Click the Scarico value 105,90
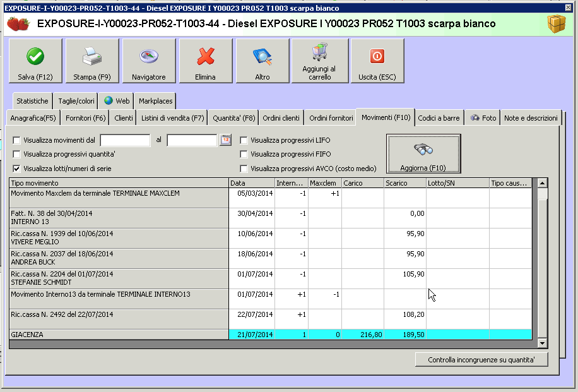 click(x=405, y=279)
